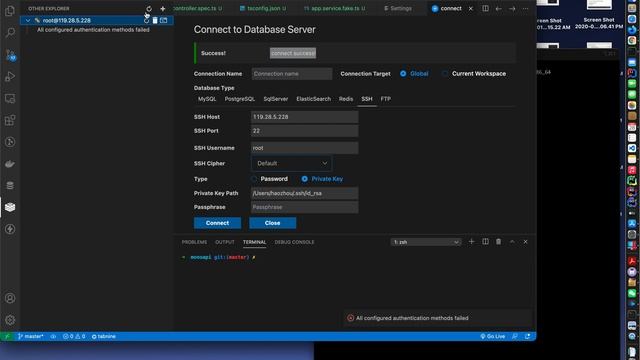Click the blue Close button
Viewport: 640px width, 360px height.
point(272,223)
